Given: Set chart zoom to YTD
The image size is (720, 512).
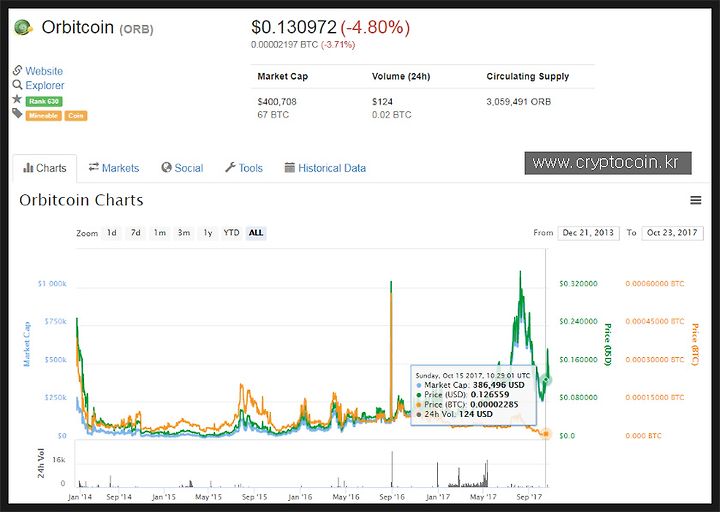Looking at the screenshot, I should 231,233.
